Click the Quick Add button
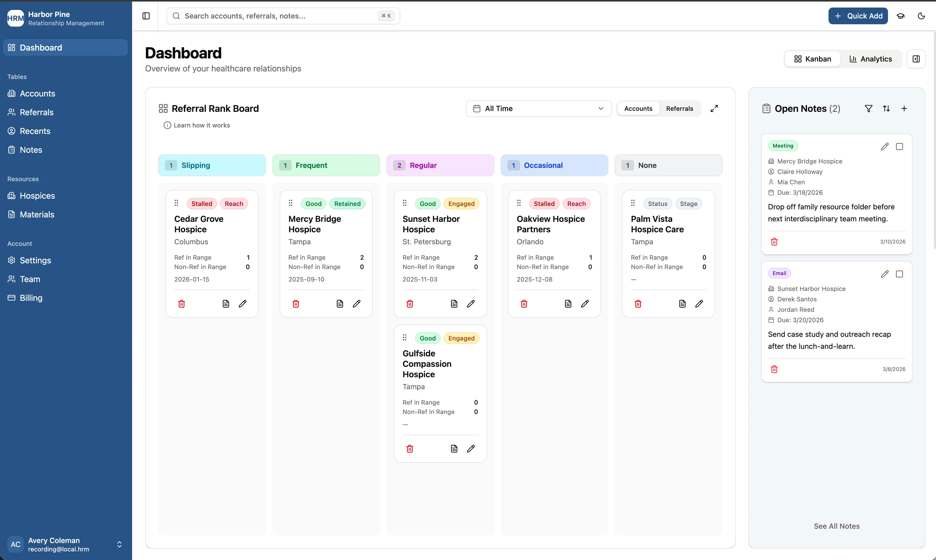Image resolution: width=936 pixels, height=560 pixels. (x=858, y=16)
